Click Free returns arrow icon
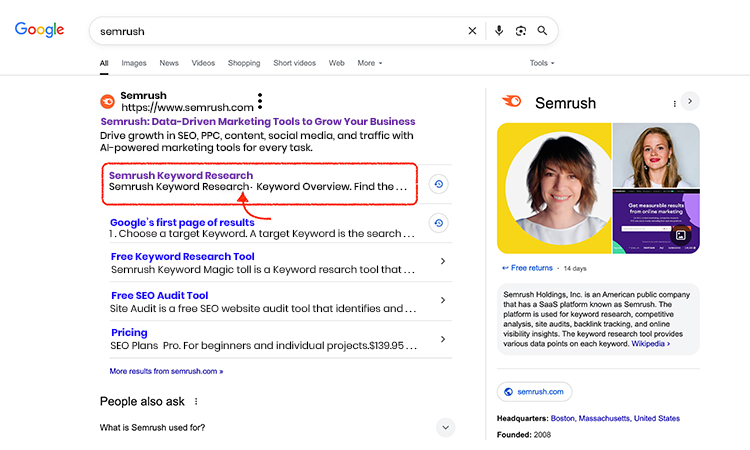This screenshot has height=450, width=750. click(505, 268)
